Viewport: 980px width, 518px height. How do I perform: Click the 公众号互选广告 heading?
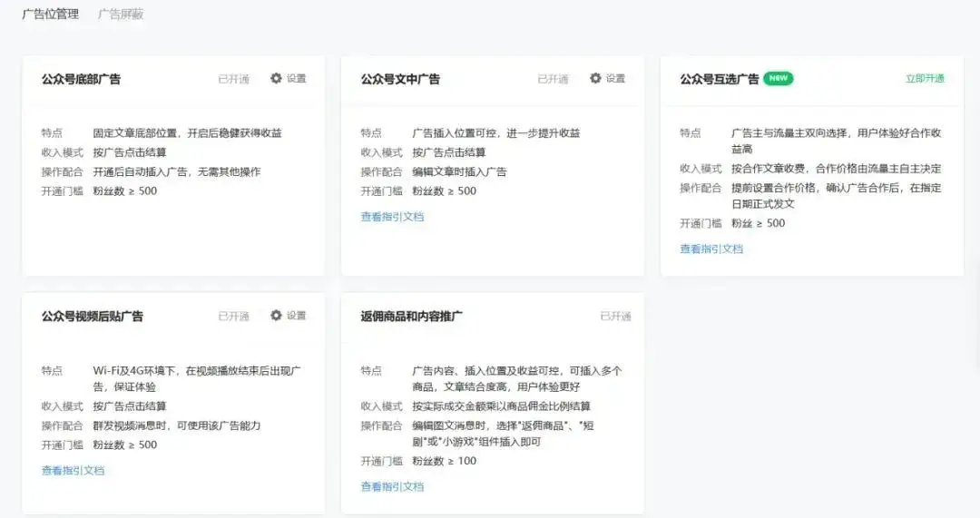[x=719, y=80]
